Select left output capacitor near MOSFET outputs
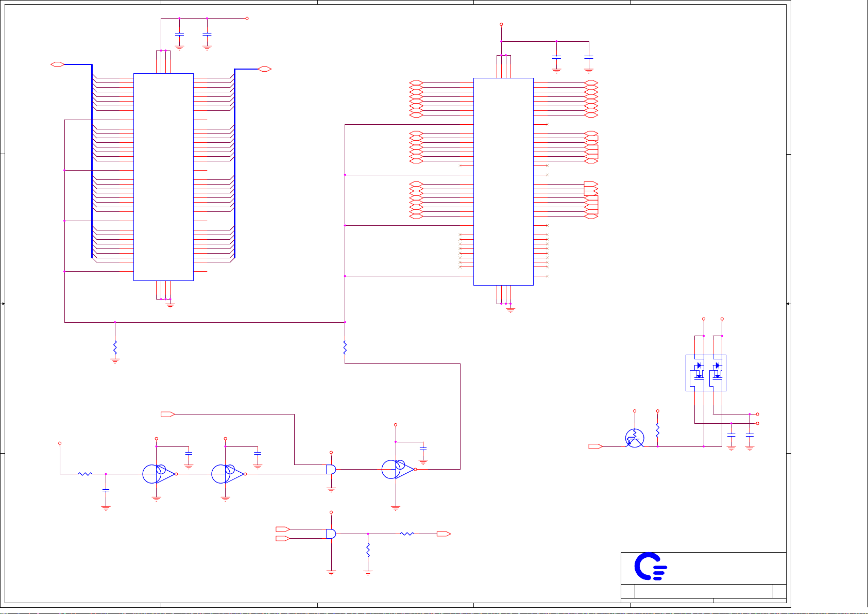This screenshot has height=614, width=868. pyautogui.click(x=731, y=436)
